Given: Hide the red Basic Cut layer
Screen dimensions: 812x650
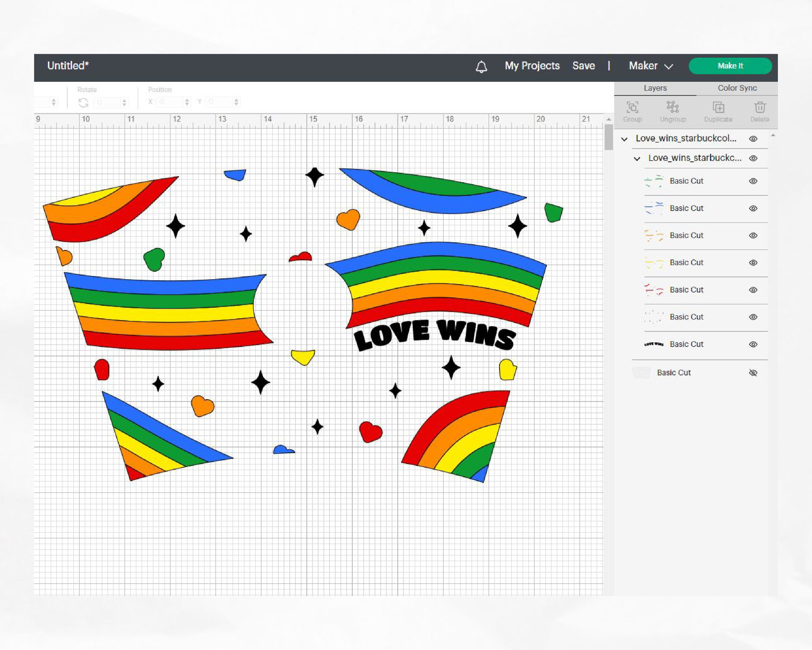Looking at the screenshot, I should click(x=753, y=290).
